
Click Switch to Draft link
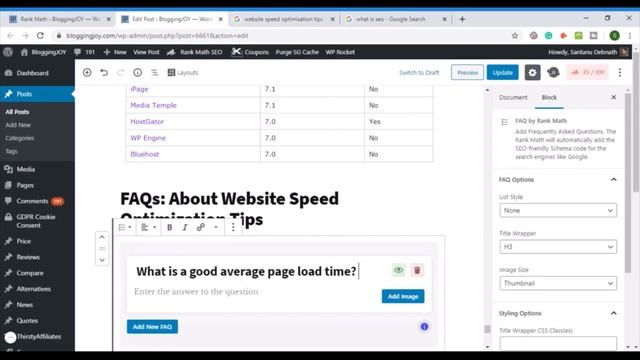click(419, 72)
